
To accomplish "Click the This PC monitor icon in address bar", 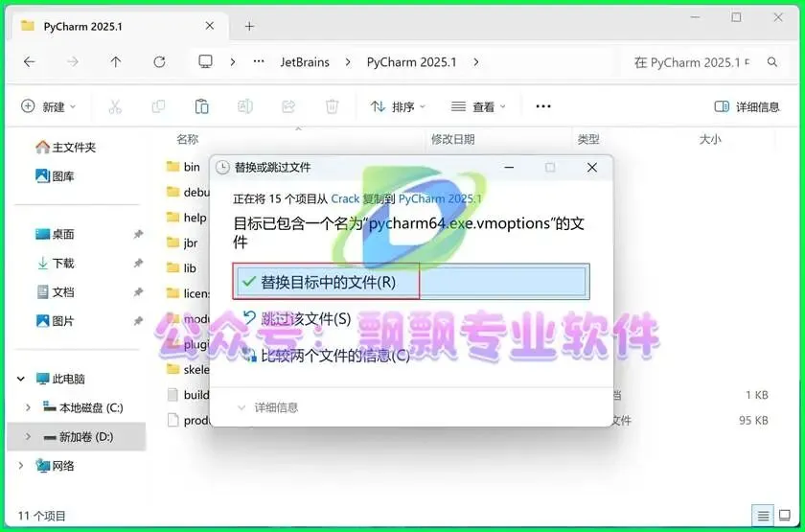I will 205,62.
